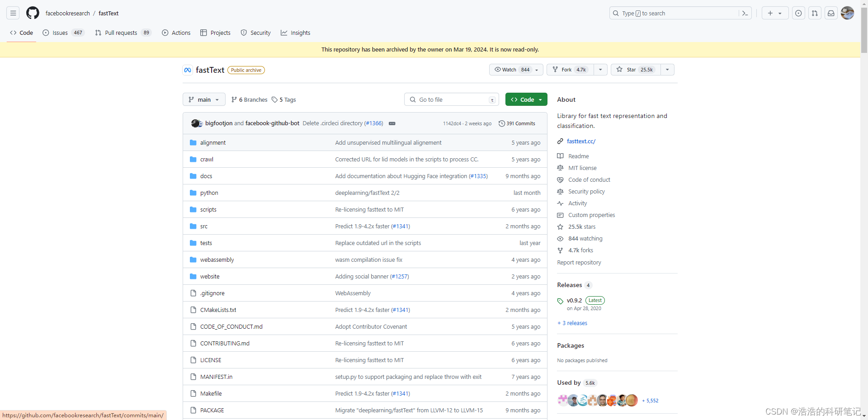Select the Code tab
This screenshot has height=420, width=868.
coord(22,33)
